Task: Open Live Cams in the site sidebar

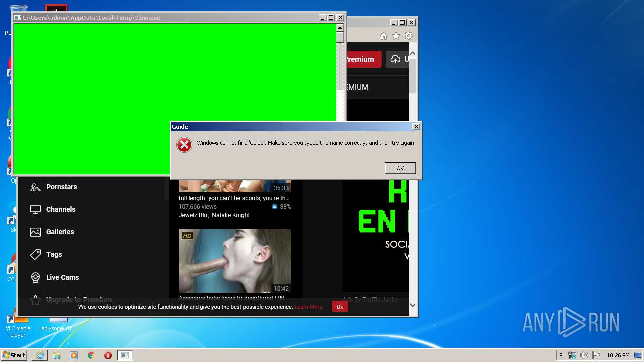Action: pyautogui.click(x=63, y=277)
